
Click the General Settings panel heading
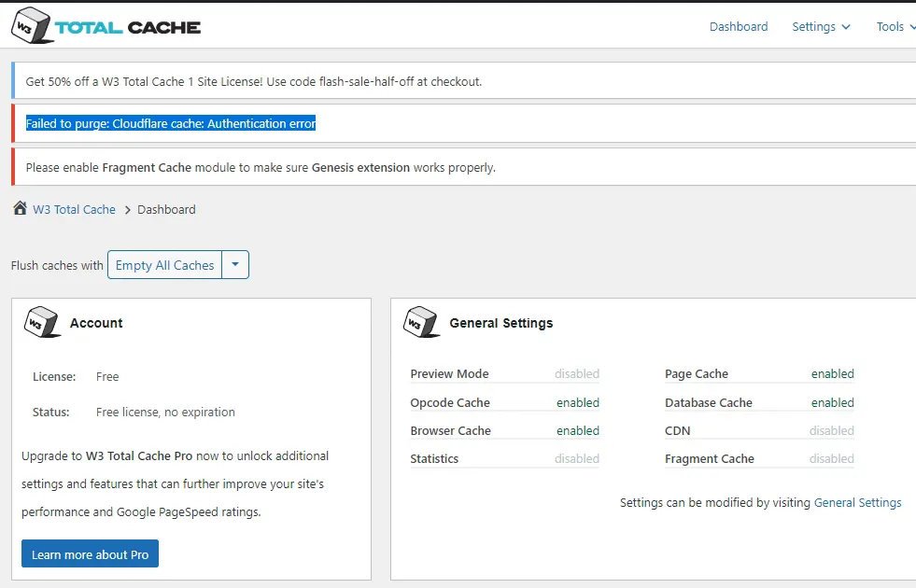[x=501, y=323]
